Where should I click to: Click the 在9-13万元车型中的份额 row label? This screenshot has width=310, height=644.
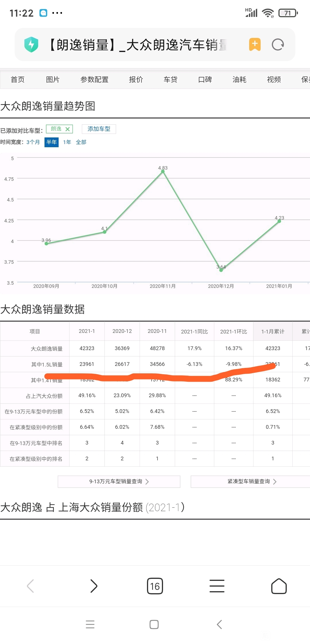[x=34, y=412]
